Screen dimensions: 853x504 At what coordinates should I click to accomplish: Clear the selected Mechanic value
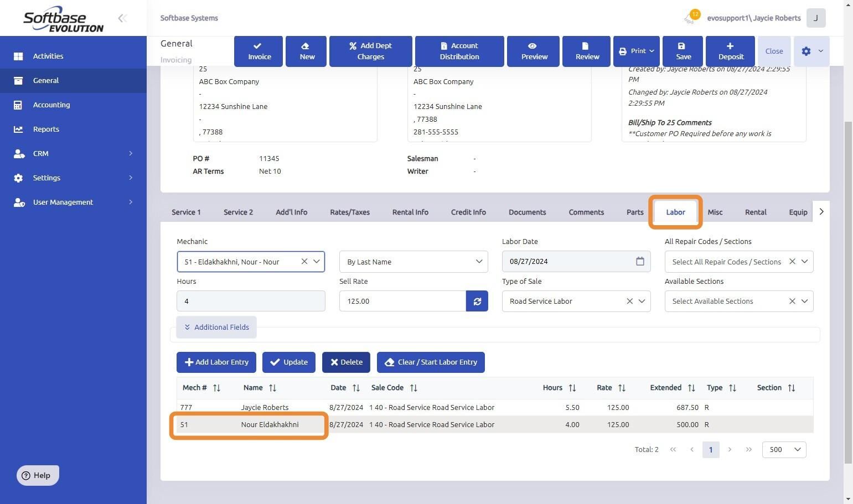[x=304, y=261]
